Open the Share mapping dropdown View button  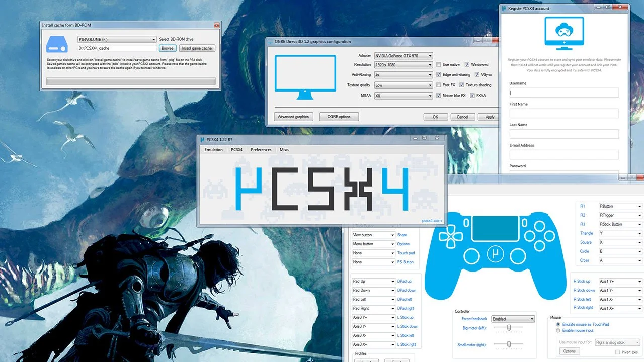373,235
